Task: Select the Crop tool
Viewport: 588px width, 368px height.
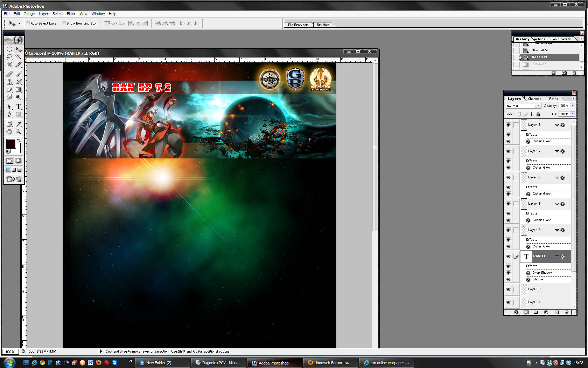Action: (10, 64)
